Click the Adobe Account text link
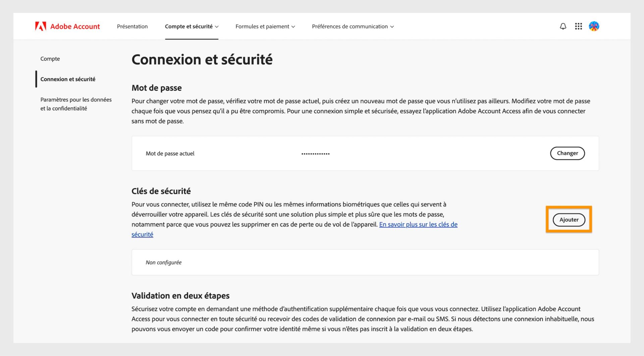This screenshot has width=644, height=356. 74,26
